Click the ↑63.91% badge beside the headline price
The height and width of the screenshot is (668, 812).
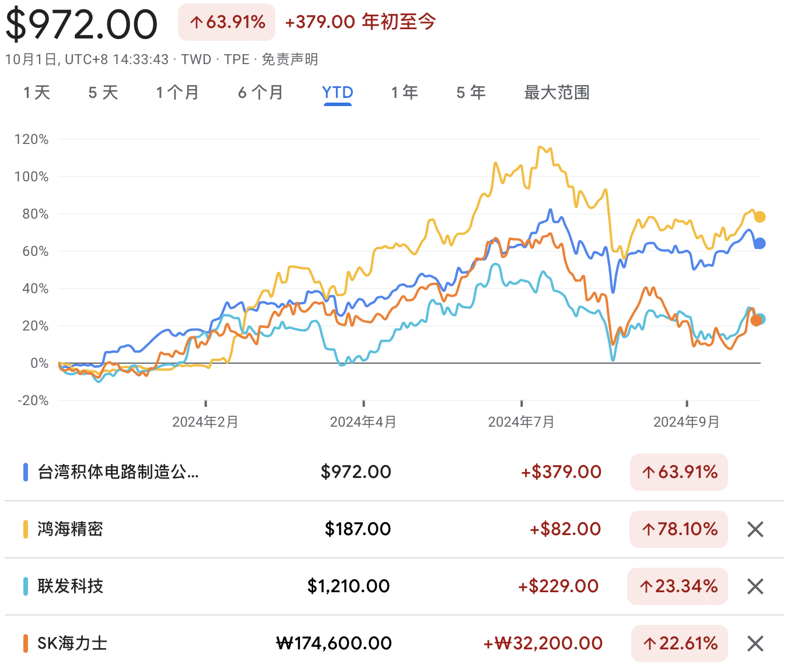click(226, 22)
